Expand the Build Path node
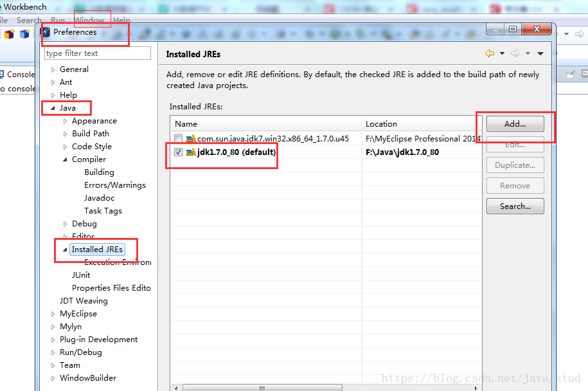 (66, 134)
